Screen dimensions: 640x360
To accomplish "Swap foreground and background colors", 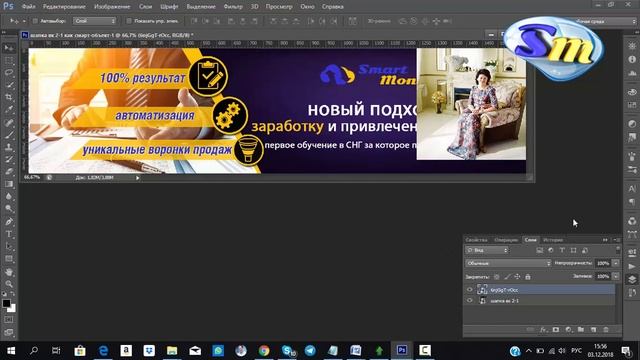I will pyautogui.click(x=13, y=294).
